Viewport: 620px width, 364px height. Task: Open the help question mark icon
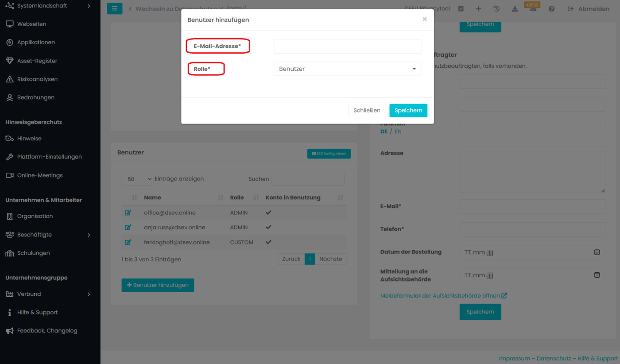551,9
